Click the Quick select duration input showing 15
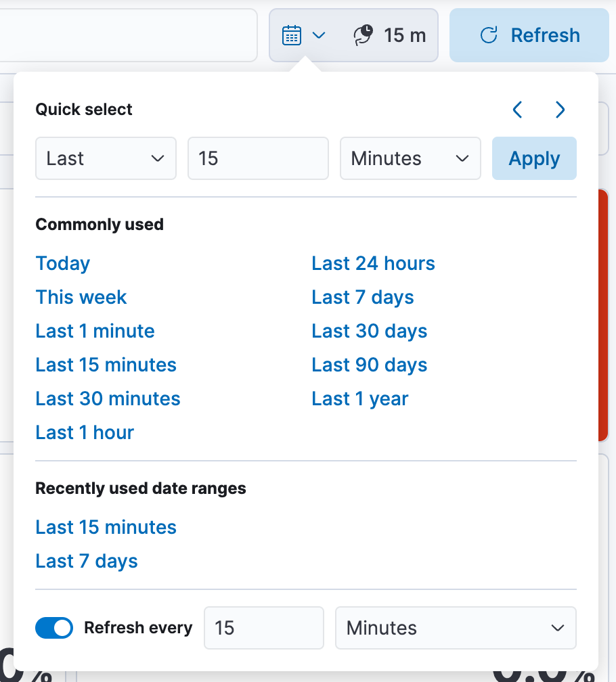 258,158
